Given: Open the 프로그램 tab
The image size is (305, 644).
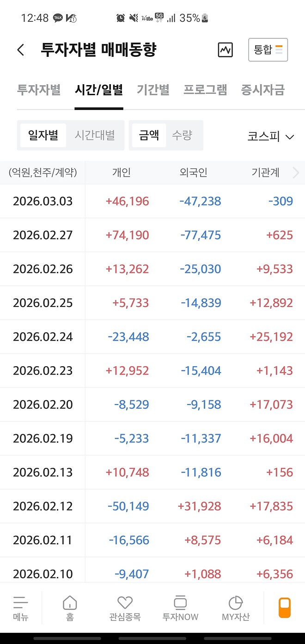Looking at the screenshot, I should 205,90.
